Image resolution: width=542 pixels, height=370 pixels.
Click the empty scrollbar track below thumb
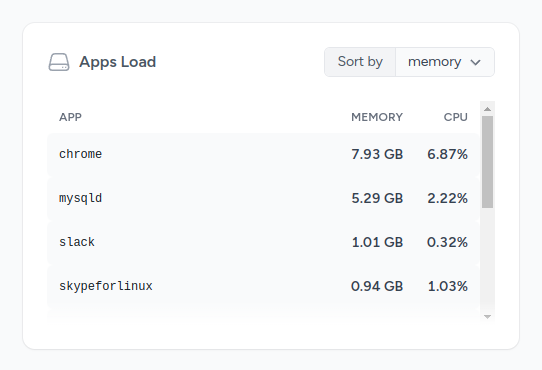point(487,259)
